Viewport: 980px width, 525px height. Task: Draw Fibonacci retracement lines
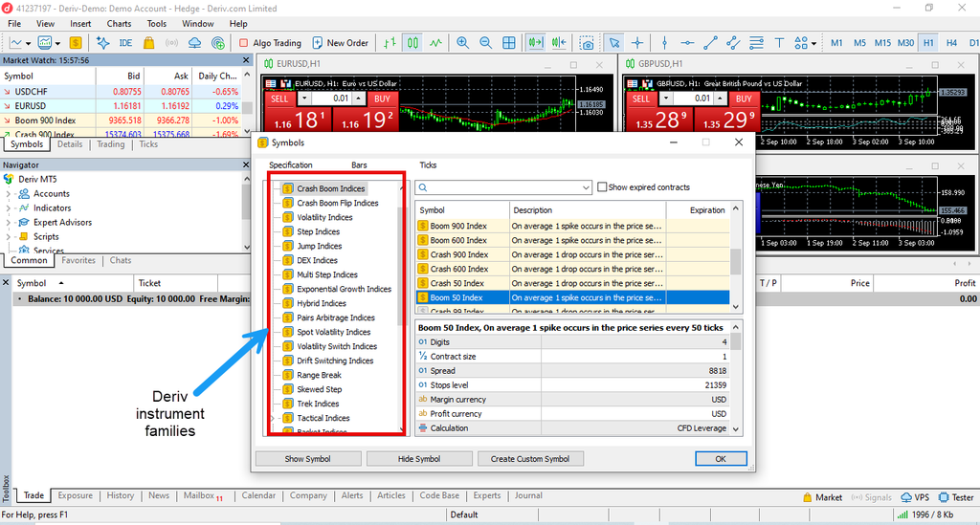(756, 43)
